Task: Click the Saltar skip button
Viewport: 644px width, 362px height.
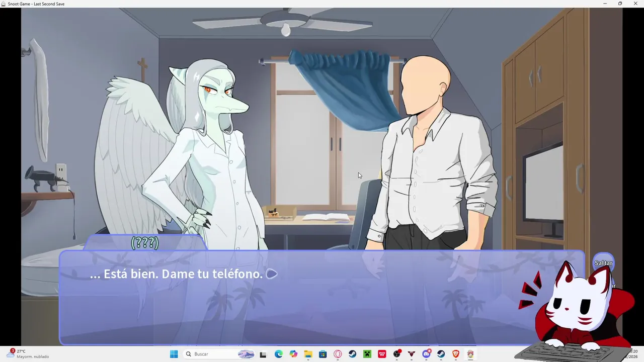Action: (603, 263)
